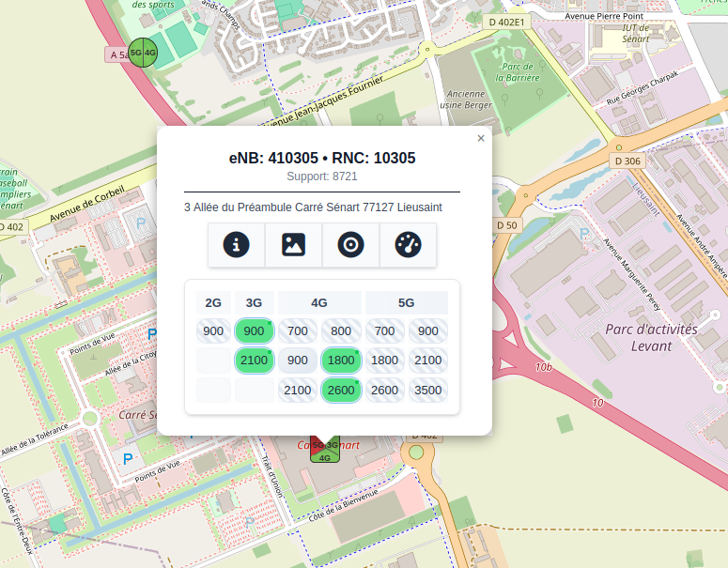Toggle the active 3G 900 band
This screenshot has width=728, height=568.
pyautogui.click(x=254, y=330)
